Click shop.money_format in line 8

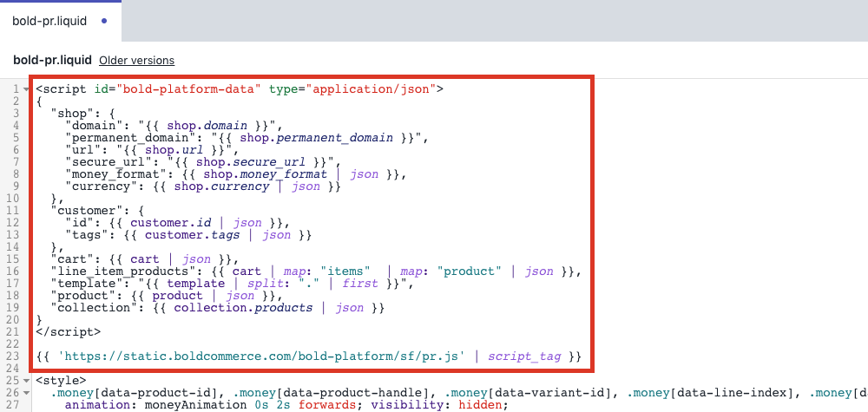pyautogui.click(x=265, y=174)
